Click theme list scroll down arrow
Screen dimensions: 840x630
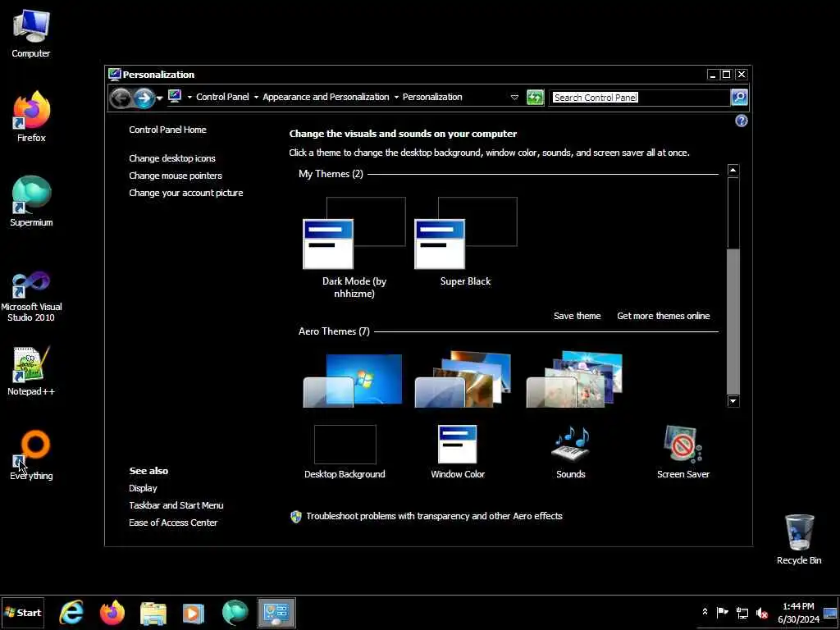point(733,401)
